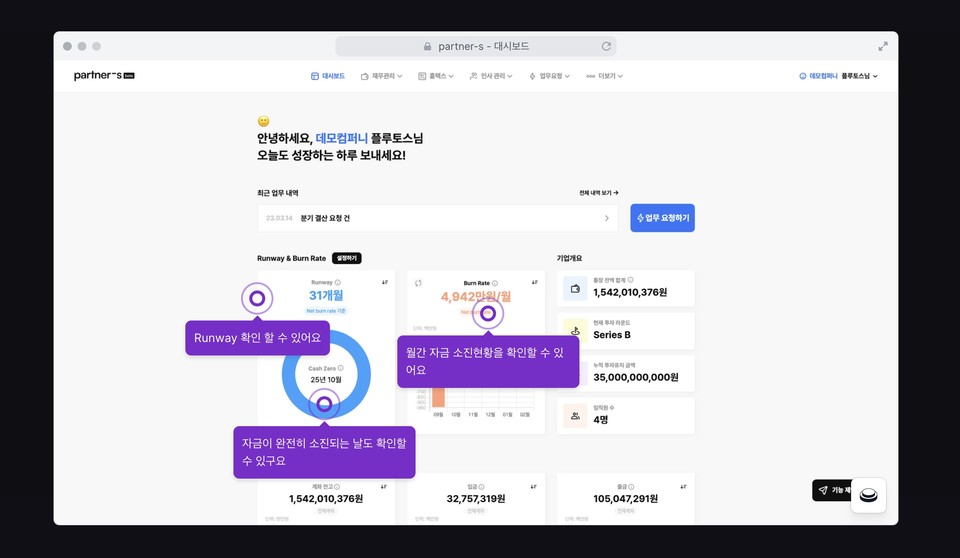The height and width of the screenshot is (558, 960).
Task: Click the 업무 요청하기 button
Action: pyautogui.click(x=662, y=218)
